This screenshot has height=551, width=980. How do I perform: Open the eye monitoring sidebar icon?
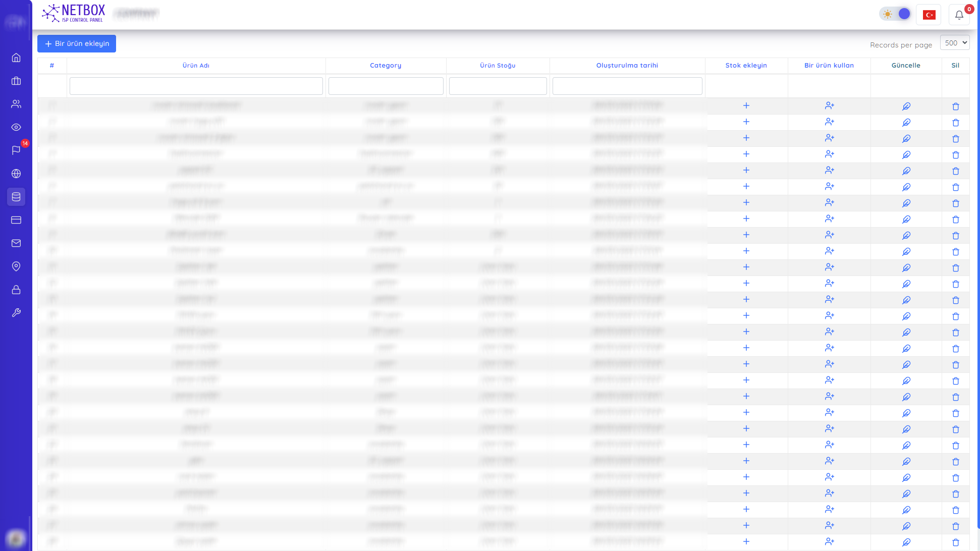16,127
